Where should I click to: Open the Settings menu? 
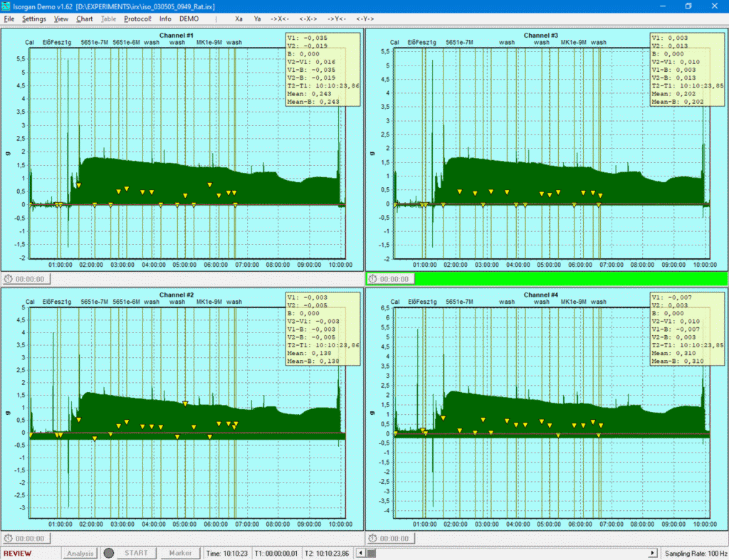pyautogui.click(x=34, y=19)
